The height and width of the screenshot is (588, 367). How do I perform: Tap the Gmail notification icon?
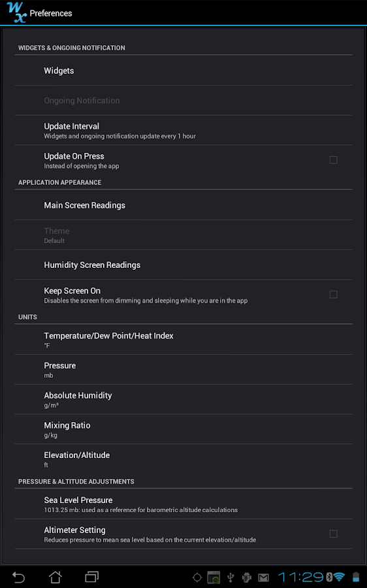(264, 578)
